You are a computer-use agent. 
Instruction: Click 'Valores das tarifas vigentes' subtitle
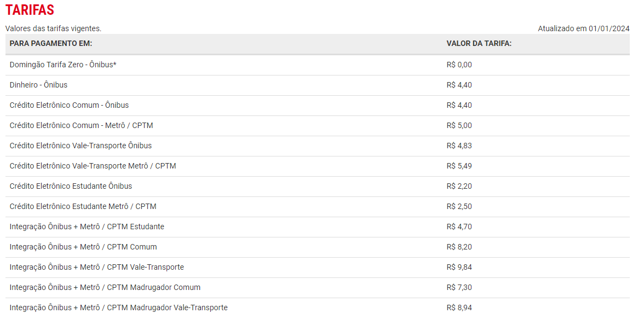[x=53, y=28]
